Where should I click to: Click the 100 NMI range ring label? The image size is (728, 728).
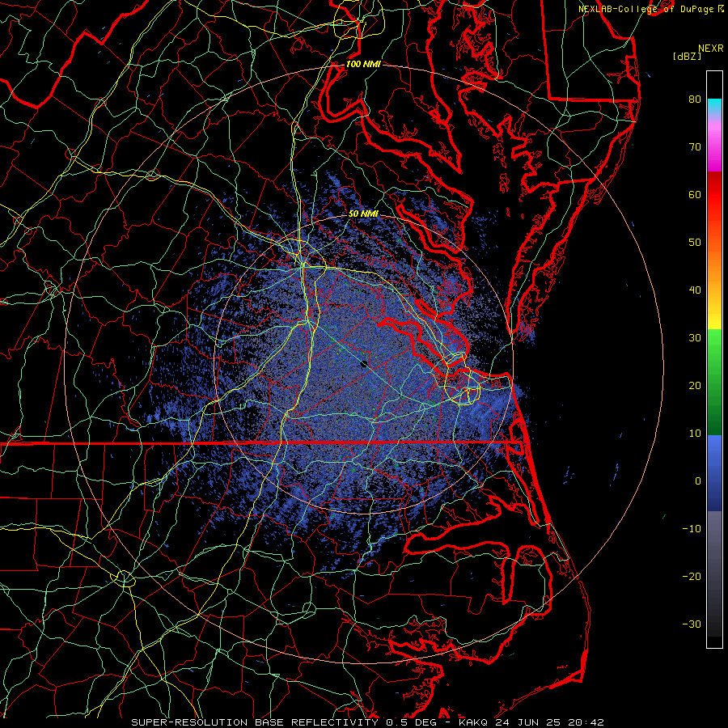363,64
